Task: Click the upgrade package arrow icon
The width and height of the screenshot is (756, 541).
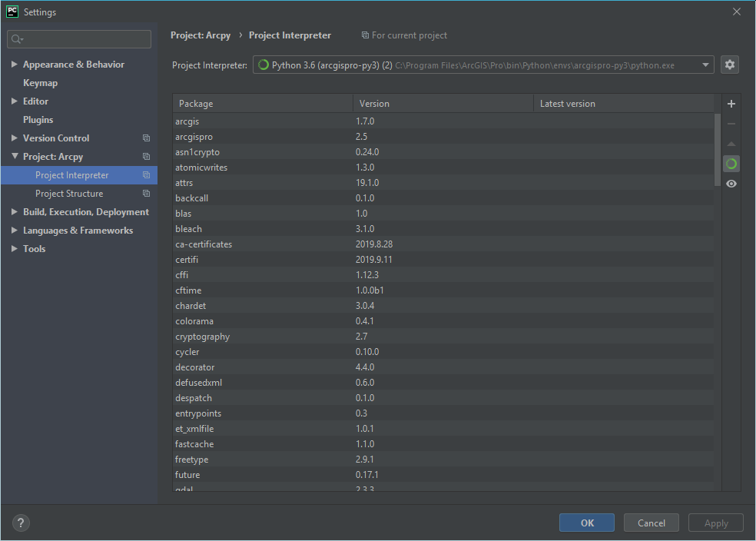Action: (731, 144)
